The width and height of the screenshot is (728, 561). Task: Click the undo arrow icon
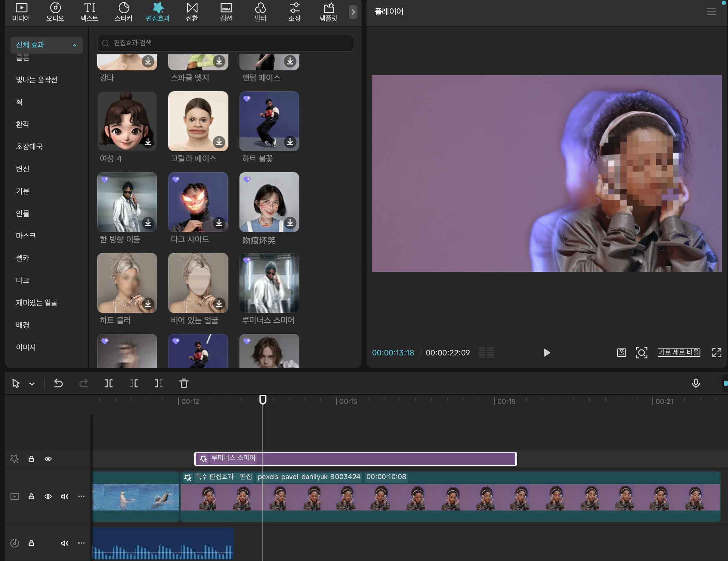pyautogui.click(x=58, y=384)
